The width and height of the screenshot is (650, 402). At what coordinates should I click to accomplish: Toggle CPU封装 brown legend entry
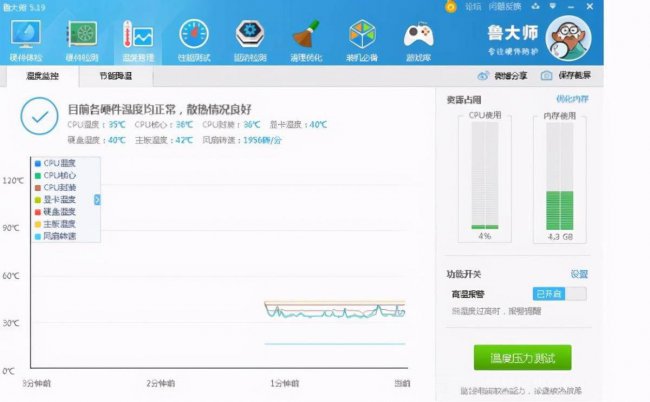tap(56, 187)
